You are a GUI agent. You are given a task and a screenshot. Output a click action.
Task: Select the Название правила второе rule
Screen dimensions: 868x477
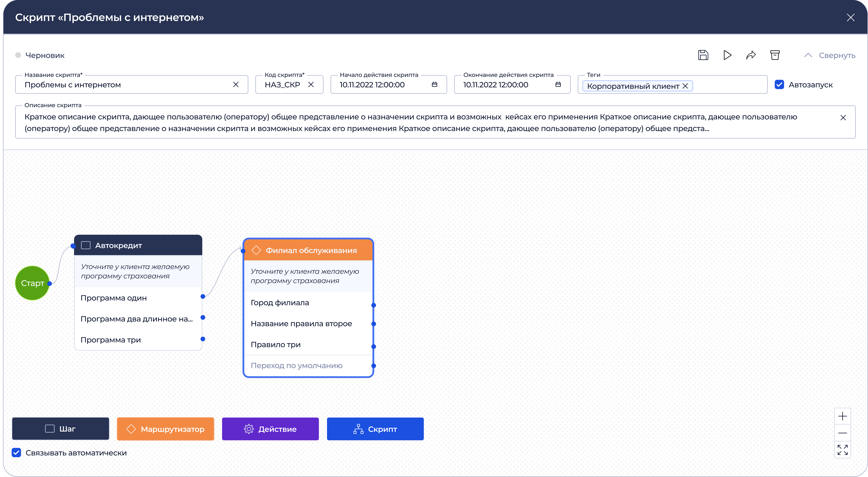308,324
